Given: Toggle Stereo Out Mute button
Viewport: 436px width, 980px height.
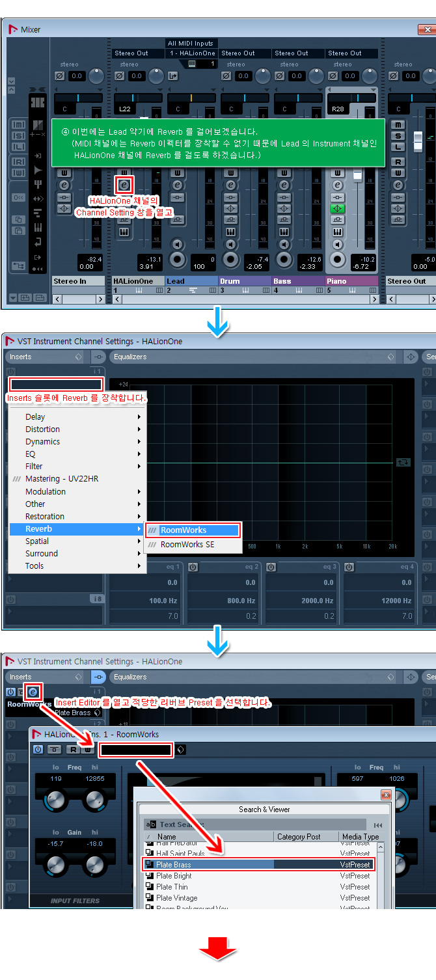Looking at the screenshot, I should tap(398, 124).
